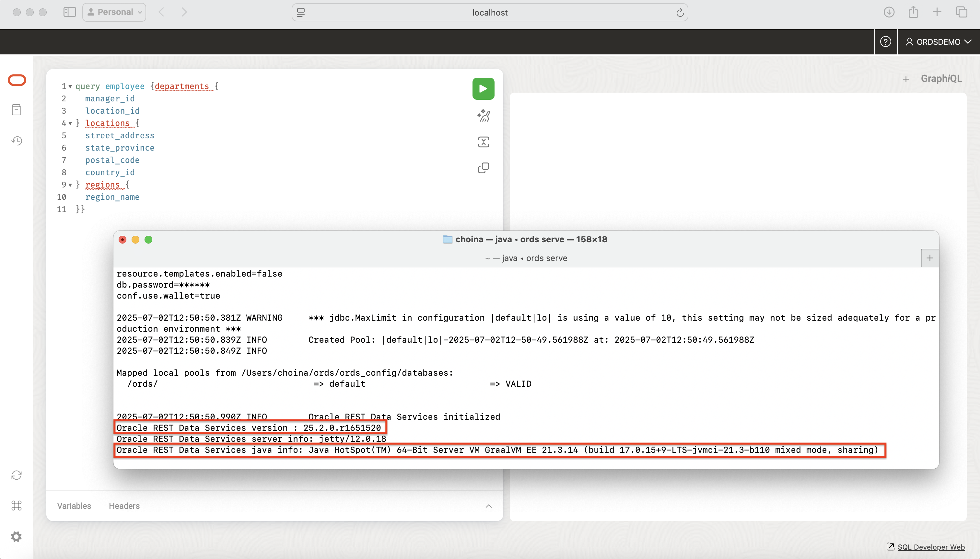Collapse the locations block fold arrow

(70, 124)
